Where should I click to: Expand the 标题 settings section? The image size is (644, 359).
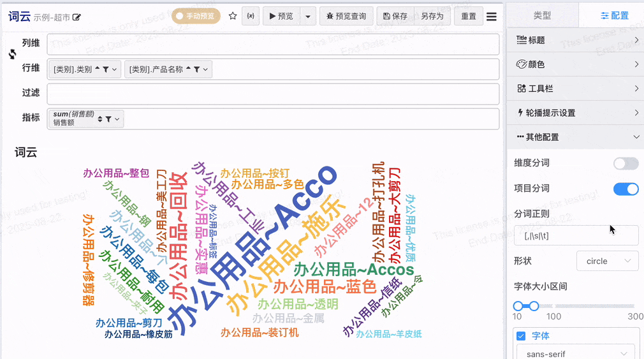pyautogui.click(x=575, y=40)
